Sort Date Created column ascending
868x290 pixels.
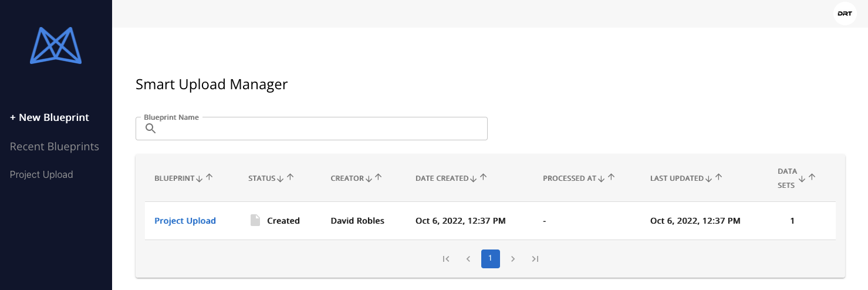(x=483, y=177)
